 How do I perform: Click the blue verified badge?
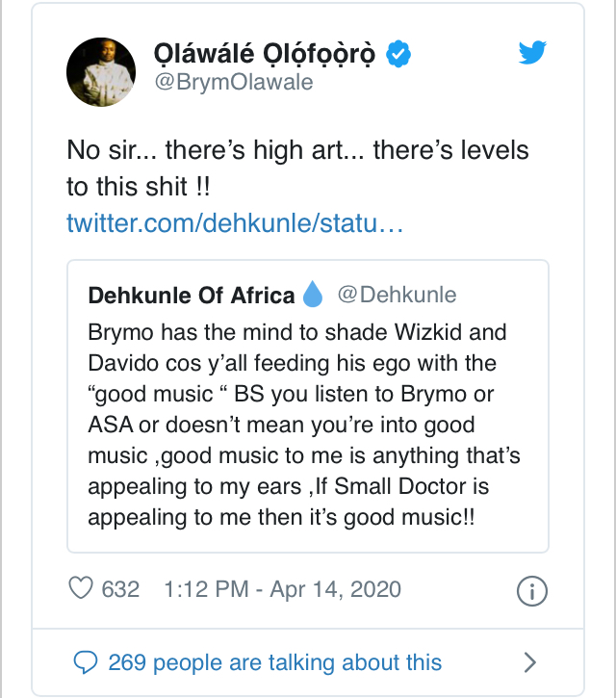click(x=398, y=54)
